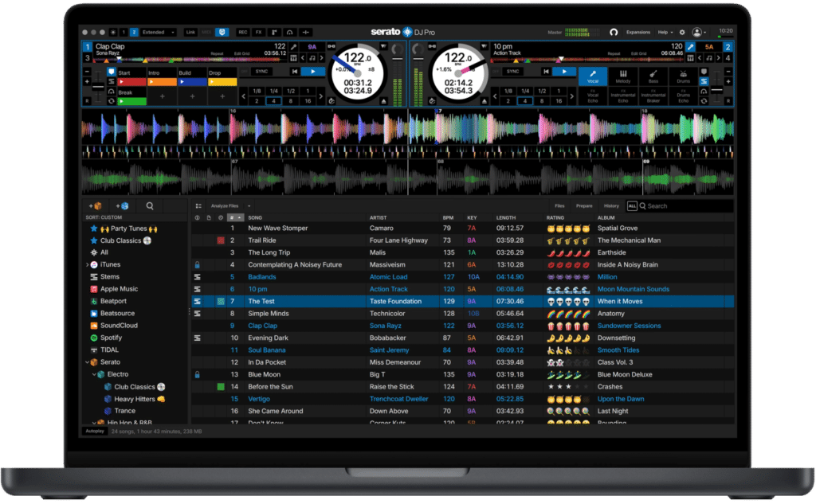
Task: Click Edit Grid on deck 2
Action: 638,53
